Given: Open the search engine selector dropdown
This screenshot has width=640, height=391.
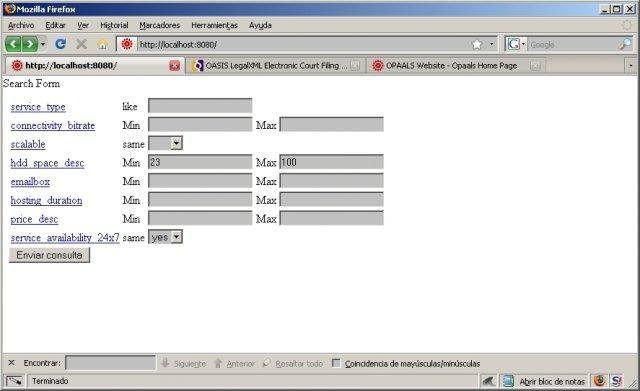Looking at the screenshot, I should tap(516, 44).
